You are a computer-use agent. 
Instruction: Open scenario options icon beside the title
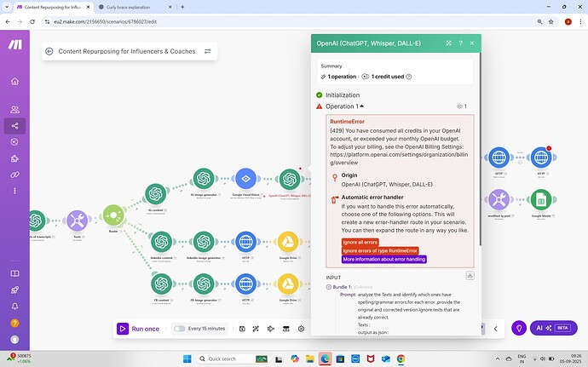[x=207, y=51]
